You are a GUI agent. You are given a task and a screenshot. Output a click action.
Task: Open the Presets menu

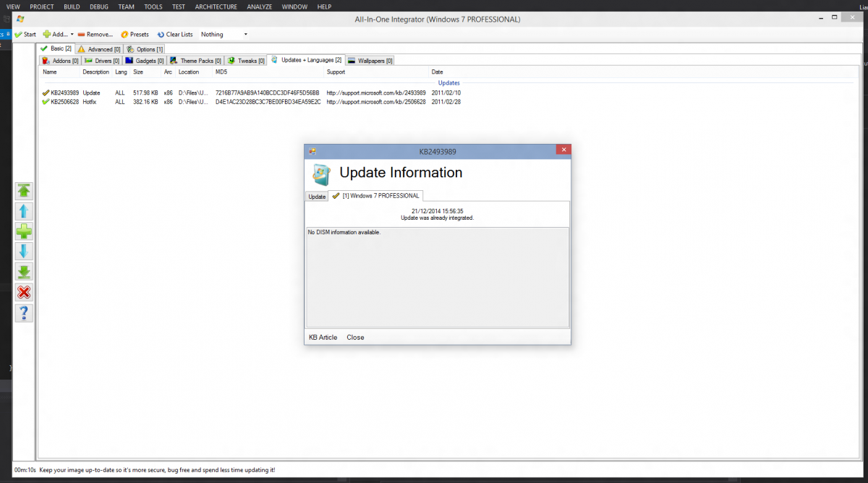[135, 34]
